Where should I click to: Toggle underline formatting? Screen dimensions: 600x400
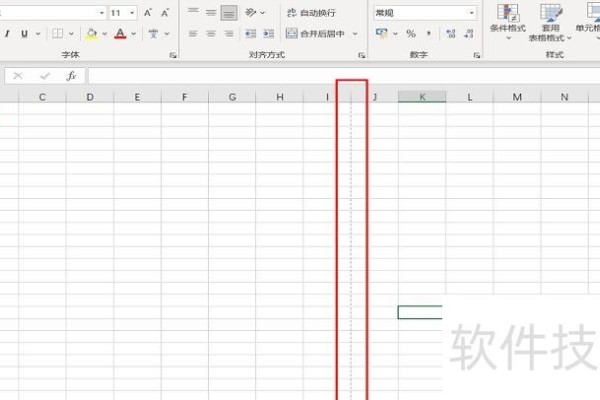pyautogui.click(x=24, y=34)
